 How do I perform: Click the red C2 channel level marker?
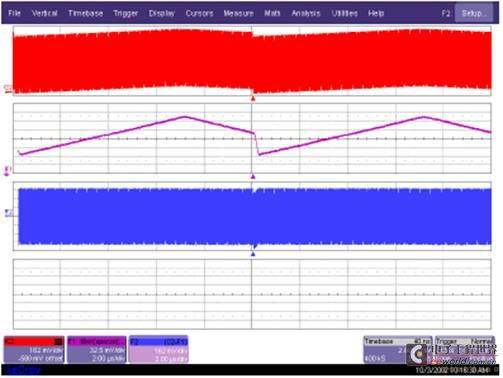[8, 89]
